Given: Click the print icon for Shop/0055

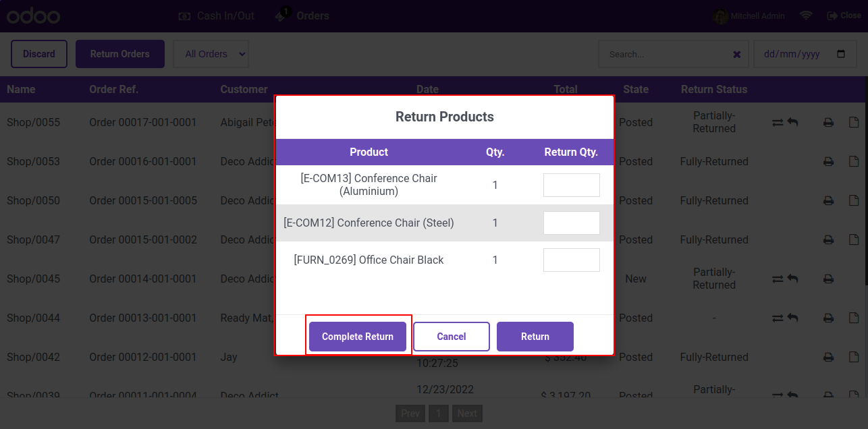Looking at the screenshot, I should [x=828, y=123].
